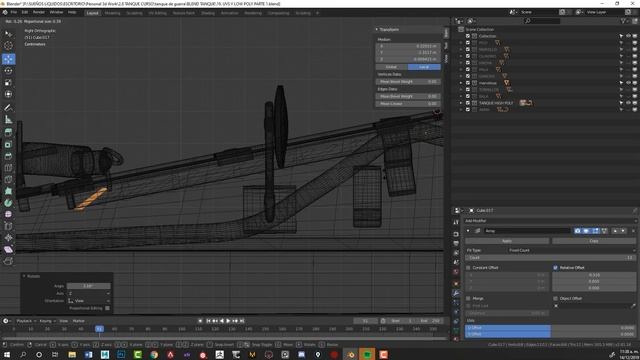This screenshot has width=640, height=360.
Task: Enable the Constant Offset checkbox
Action: pyautogui.click(x=468, y=268)
